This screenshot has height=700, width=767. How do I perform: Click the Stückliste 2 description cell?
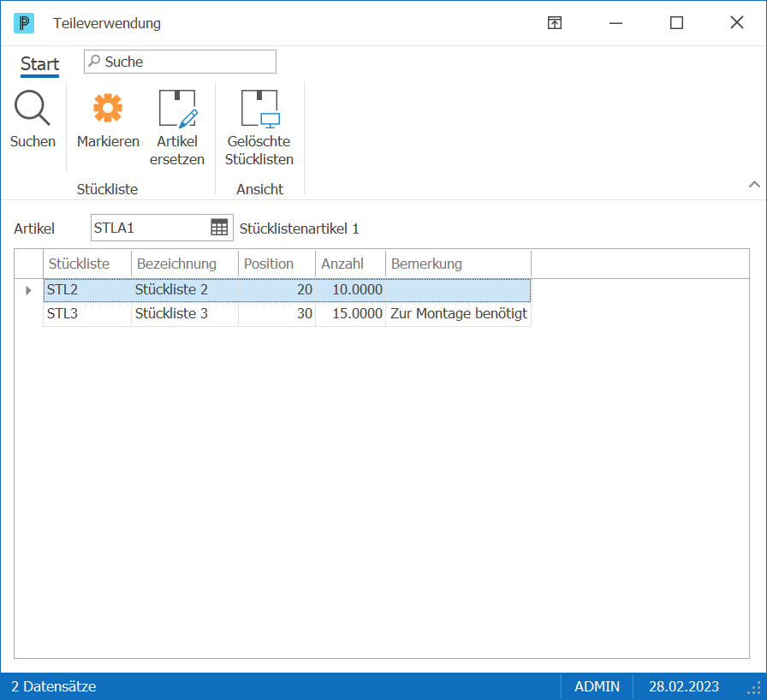[185, 290]
